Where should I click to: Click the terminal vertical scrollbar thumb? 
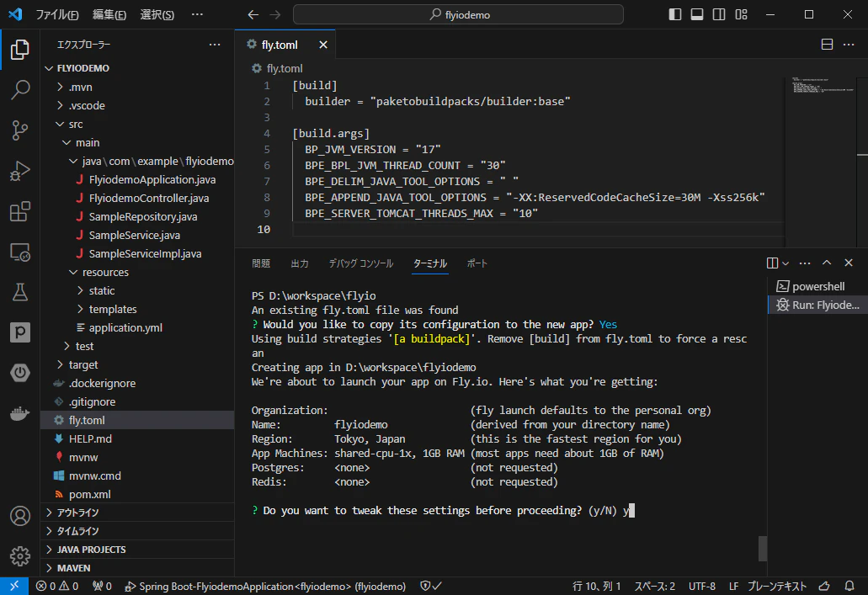coord(763,549)
